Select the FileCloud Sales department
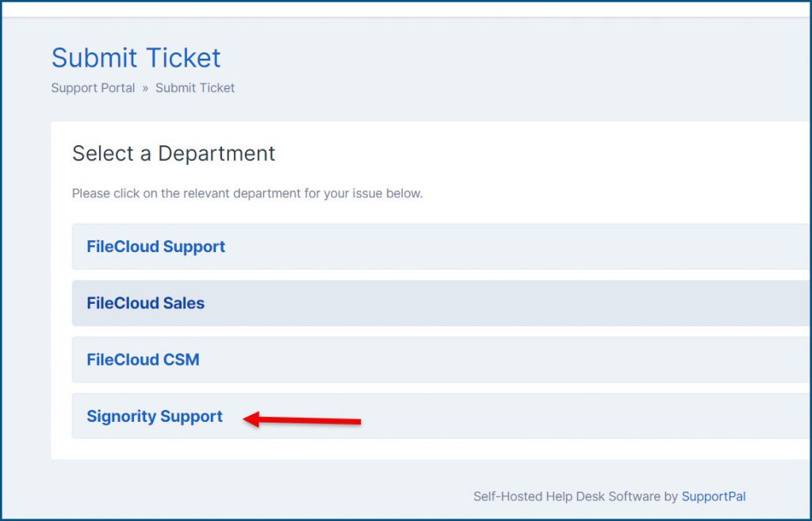This screenshot has width=812, height=521. click(x=441, y=303)
